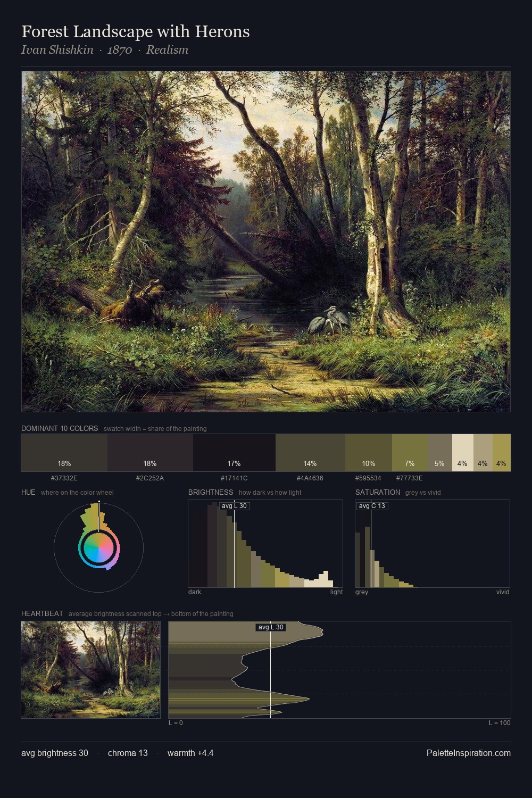Click the 'where on the color wheel' caption
This screenshot has height=798, width=532.
click(x=77, y=493)
